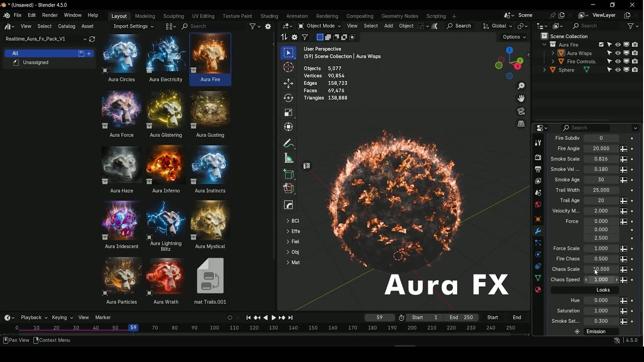Expand the Effe panel in viewport sidebar
Image resolution: width=644 pixels, height=362 pixels.
point(293,231)
